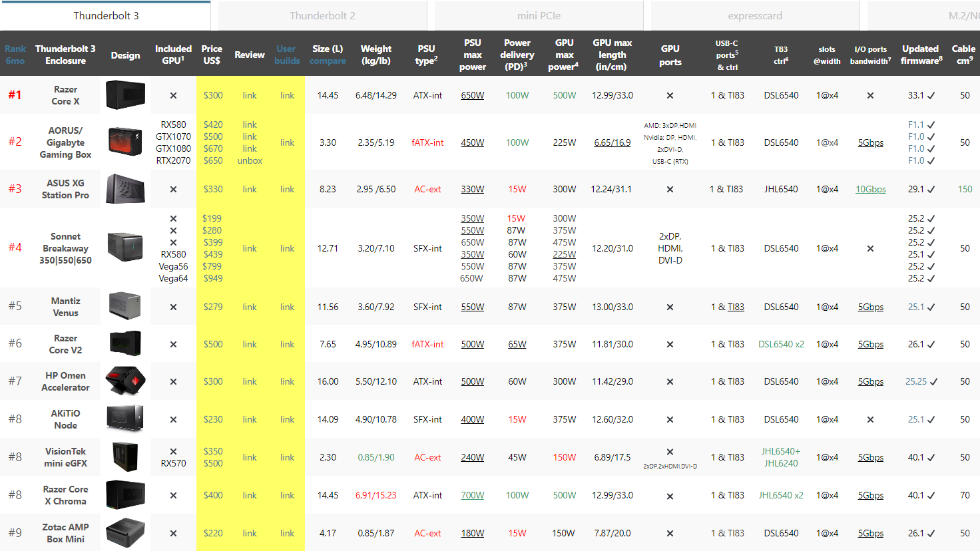980x551 pixels.
Task: Open the Zotac AMP Box Mini image
Action: point(125,532)
